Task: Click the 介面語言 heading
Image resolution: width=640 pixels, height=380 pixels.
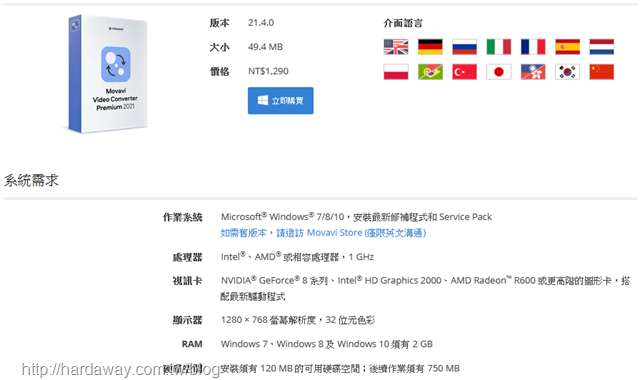Action: point(403,23)
